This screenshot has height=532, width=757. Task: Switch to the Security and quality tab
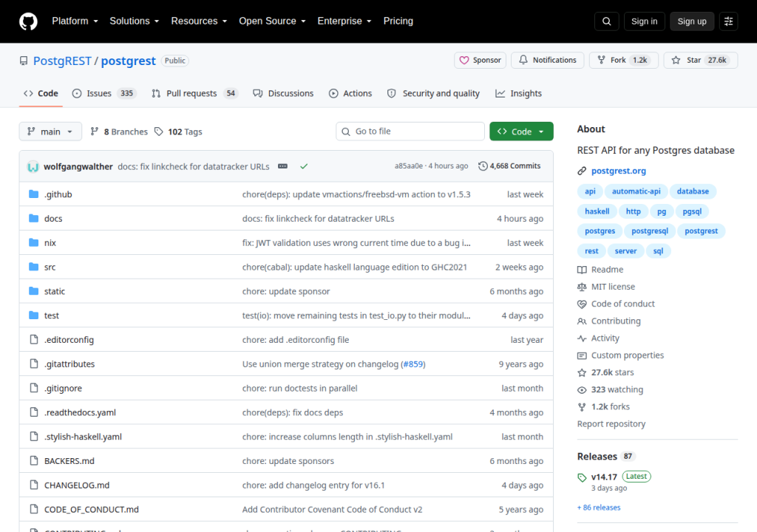click(x=433, y=93)
